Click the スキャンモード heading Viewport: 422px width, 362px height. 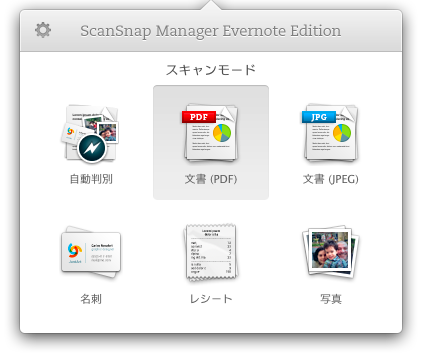pos(211,70)
